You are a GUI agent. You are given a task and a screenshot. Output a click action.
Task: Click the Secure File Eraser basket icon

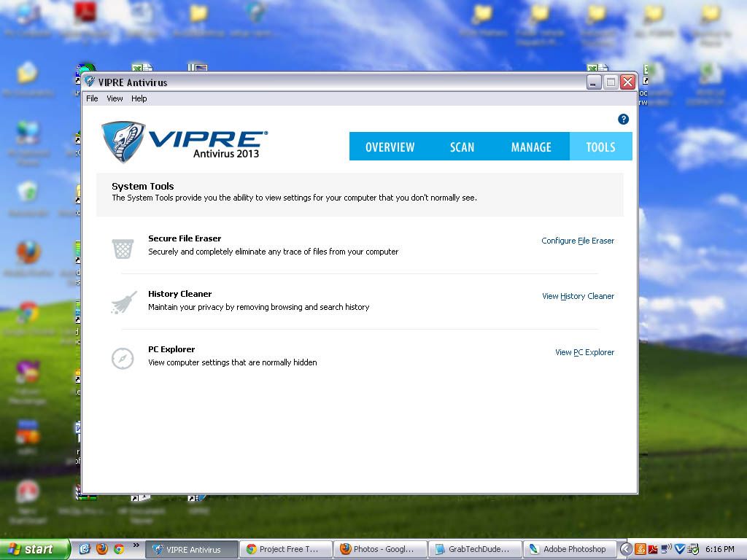[123, 249]
